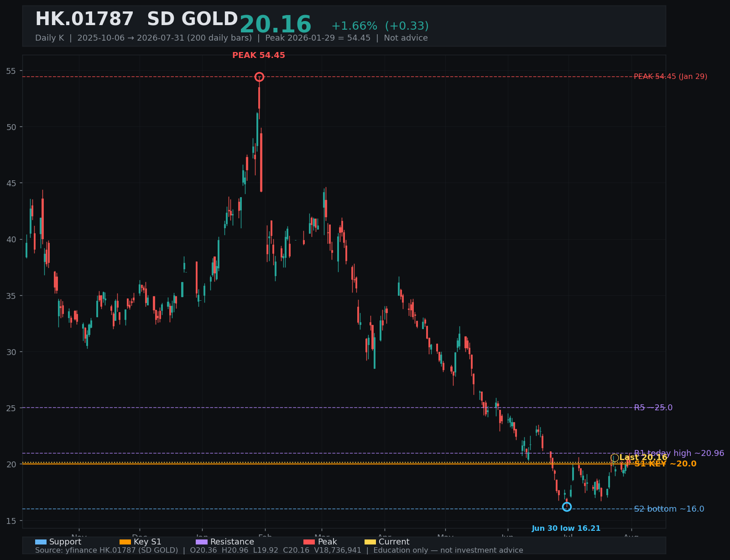Click the bold "PEAK 54.45" label above the chart
The image size is (730, 560).
(259, 55)
